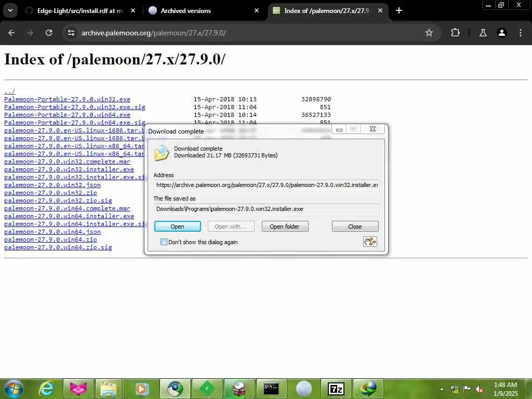This screenshot has height=399, width=532.
Task: Open palemoon-27.9.0.win32.zip.sig link
Action: click(58, 201)
